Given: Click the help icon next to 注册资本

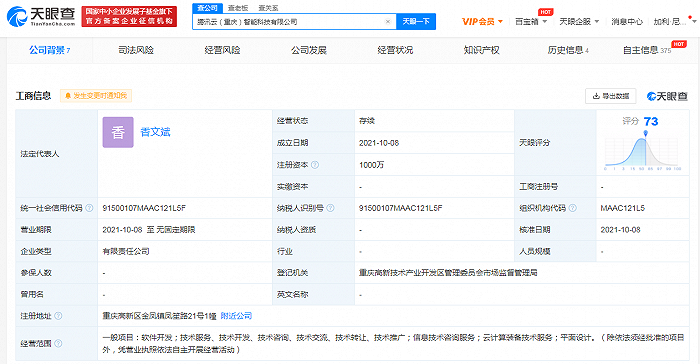Looking at the screenshot, I should click(315, 165).
